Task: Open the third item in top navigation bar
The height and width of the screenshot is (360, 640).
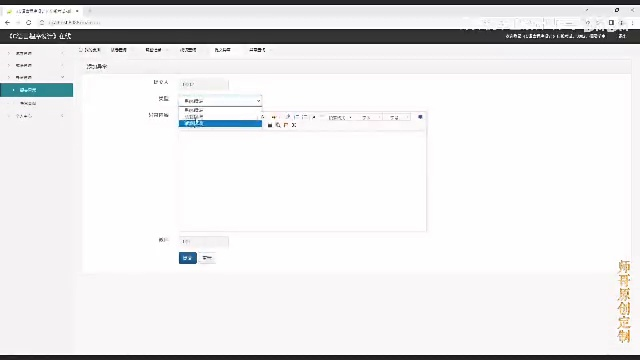Action: tap(153, 50)
